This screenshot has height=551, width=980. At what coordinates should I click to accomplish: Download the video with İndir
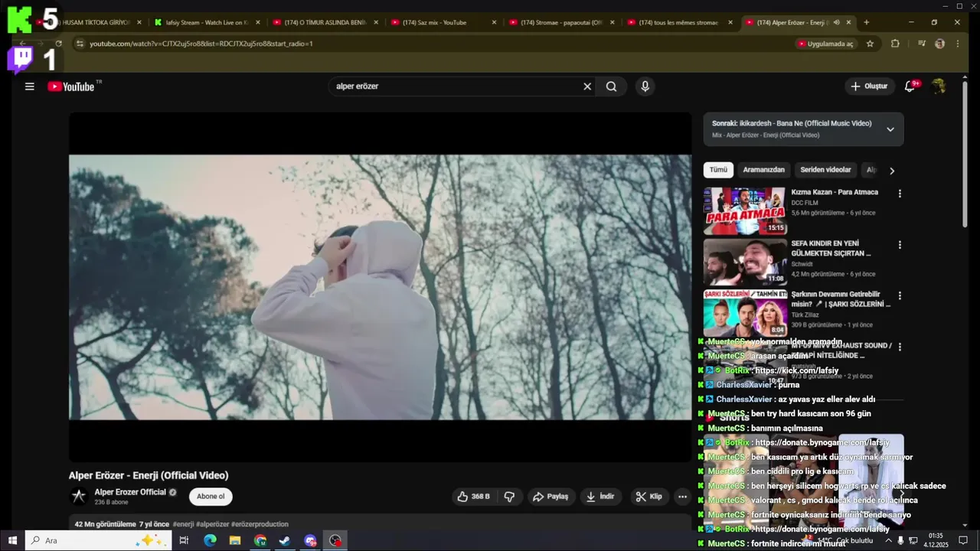(x=600, y=497)
